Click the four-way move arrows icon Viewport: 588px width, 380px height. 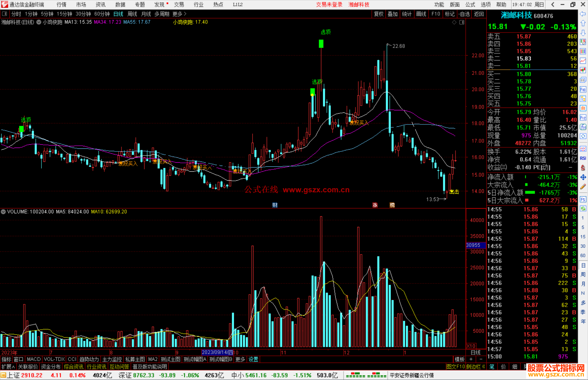pos(583,177)
